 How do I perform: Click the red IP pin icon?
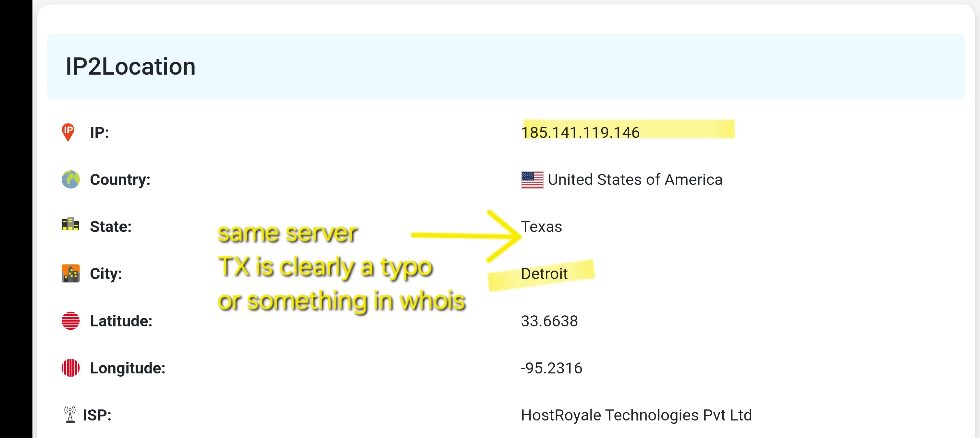(68, 132)
